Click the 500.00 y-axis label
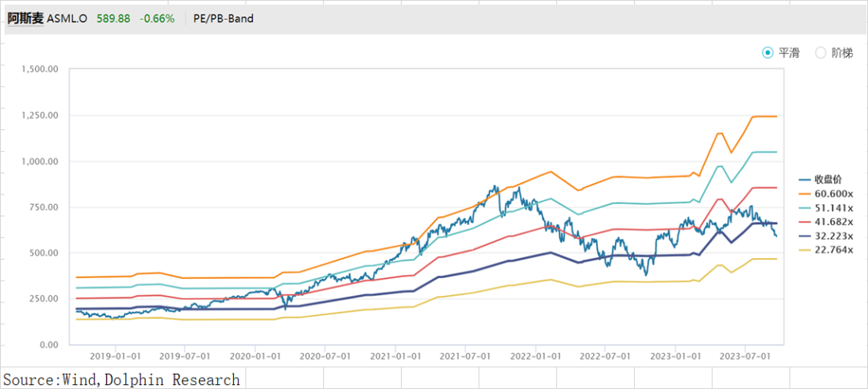Screen dimensions: 868x389 (46, 253)
